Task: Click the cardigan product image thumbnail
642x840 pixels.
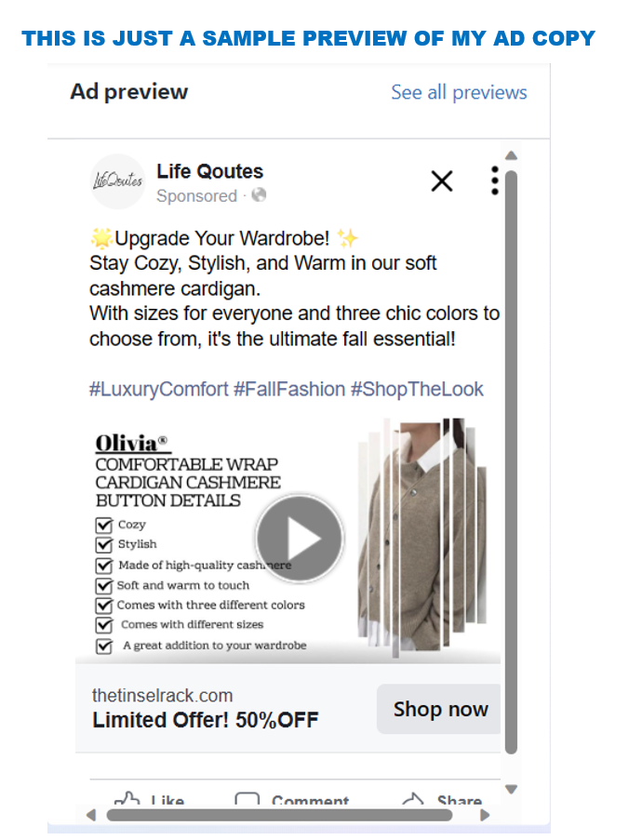Action: (x=422, y=538)
